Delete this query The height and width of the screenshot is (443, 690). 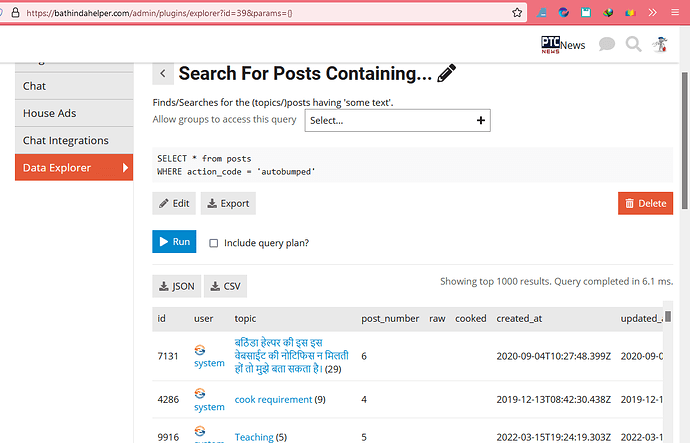pyautogui.click(x=645, y=203)
